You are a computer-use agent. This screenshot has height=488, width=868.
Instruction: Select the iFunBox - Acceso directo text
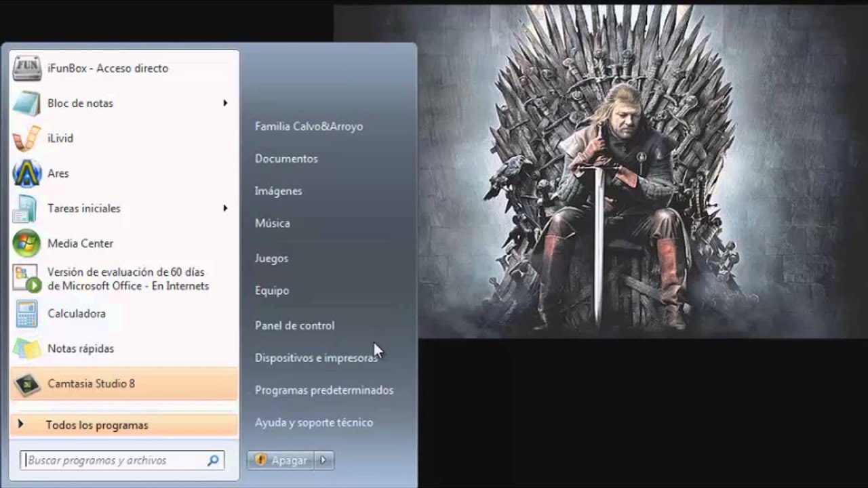(x=108, y=68)
